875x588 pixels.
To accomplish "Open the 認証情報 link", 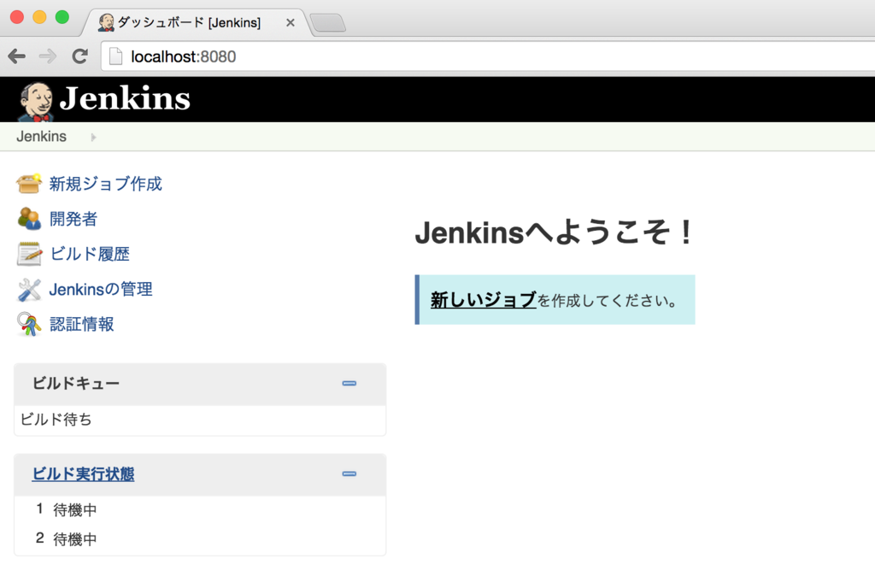I will click(81, 324).
